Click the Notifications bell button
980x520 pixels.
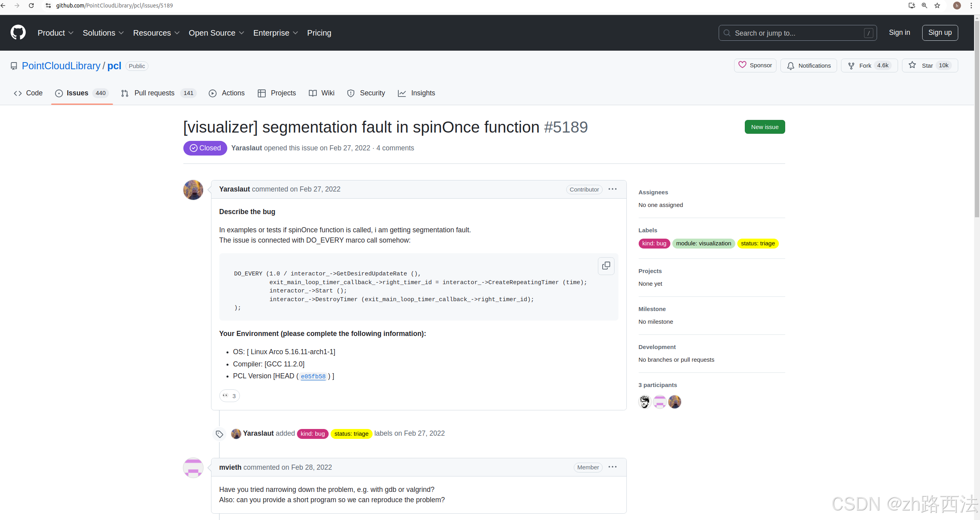pyautogui.click(x=808, y=66)
